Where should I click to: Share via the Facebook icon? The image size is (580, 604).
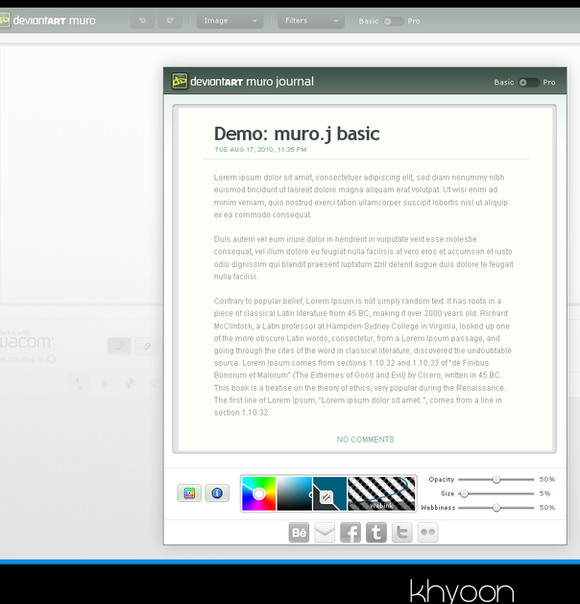tap(350, 533)
